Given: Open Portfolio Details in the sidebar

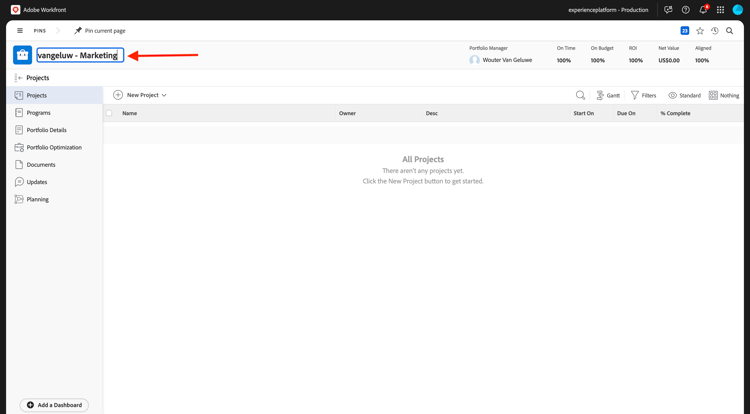Looking at the screenshot, I should coord(55,130).
